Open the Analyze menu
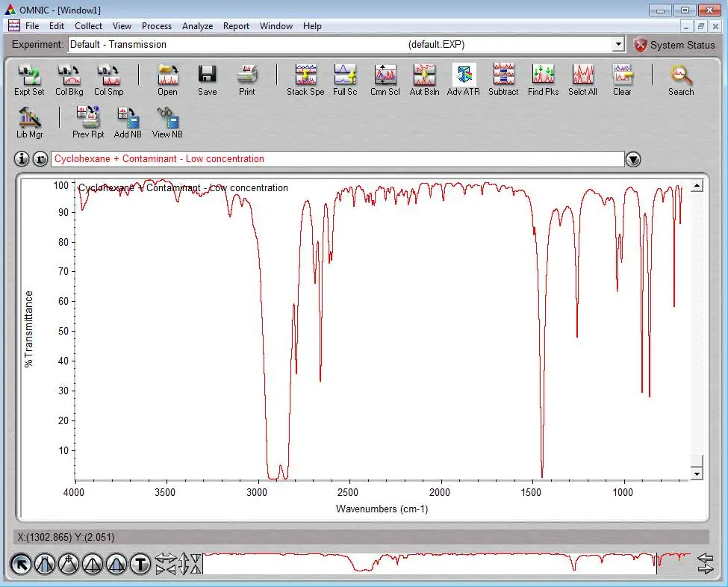The width and height of the screenshot is (728, 587). (197, 26)
